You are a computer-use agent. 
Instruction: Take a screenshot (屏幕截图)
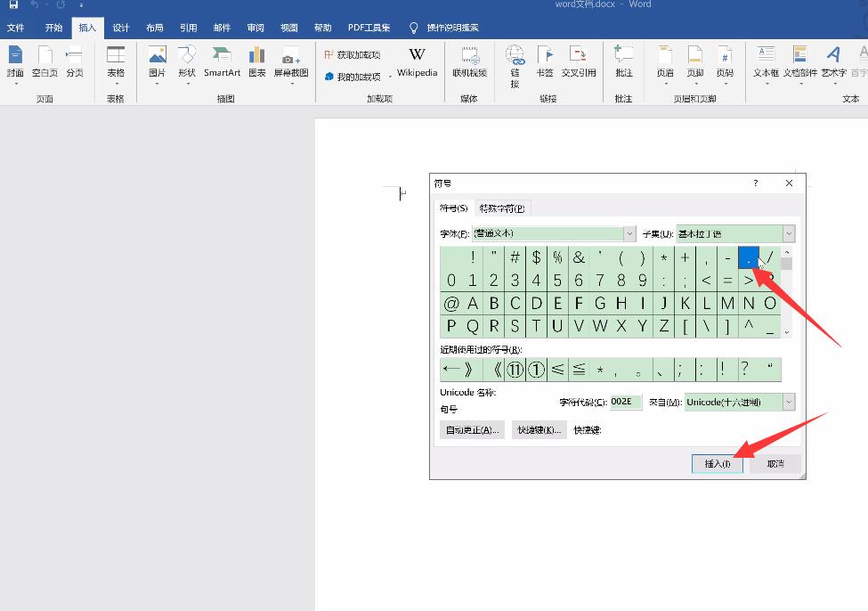[x=291, y=65]
